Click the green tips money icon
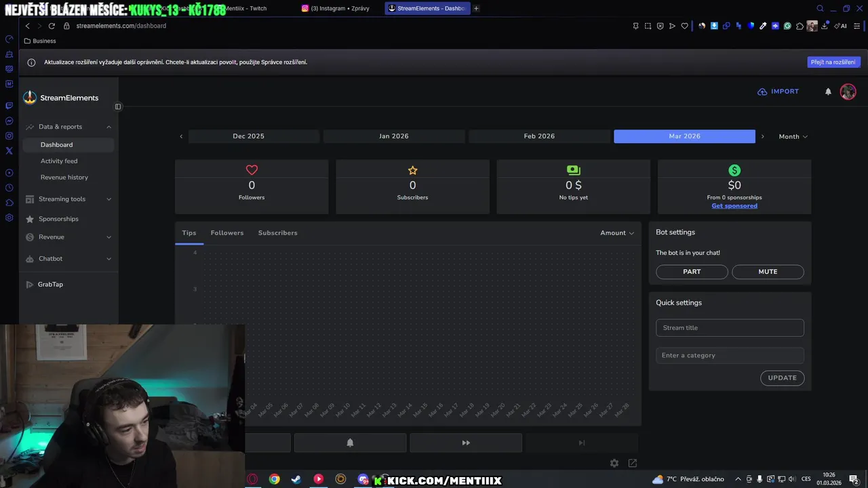 pos(574,170)
